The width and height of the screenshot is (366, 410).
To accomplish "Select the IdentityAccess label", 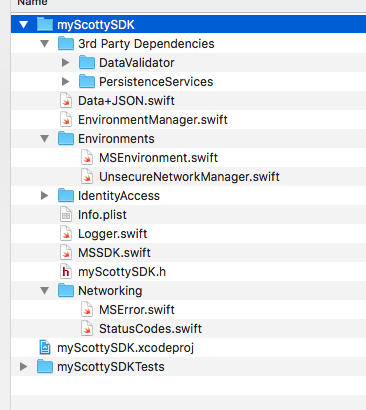I will [119, 196].
